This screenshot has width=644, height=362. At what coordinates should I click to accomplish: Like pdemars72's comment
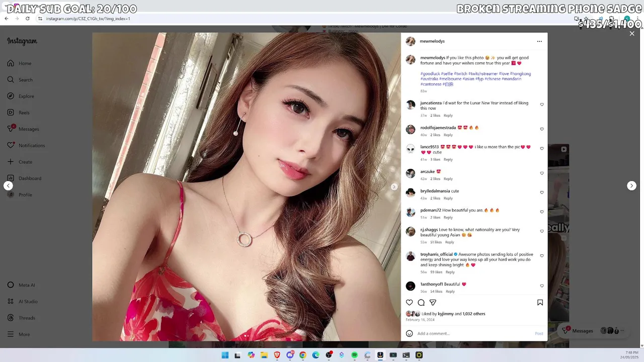tap(542, 212)
